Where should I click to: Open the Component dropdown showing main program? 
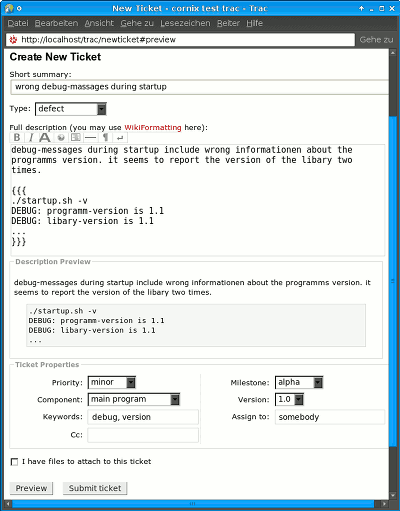(134, 399)
